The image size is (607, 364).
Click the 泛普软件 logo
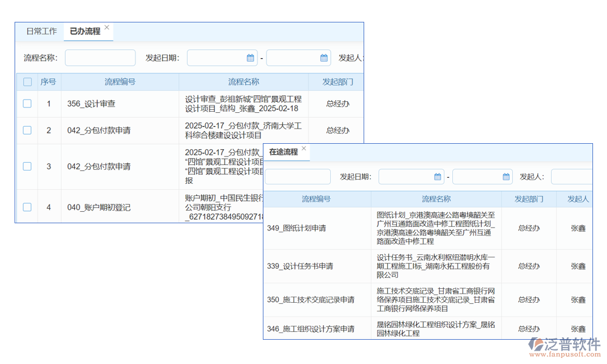click(x=563, y=347)
